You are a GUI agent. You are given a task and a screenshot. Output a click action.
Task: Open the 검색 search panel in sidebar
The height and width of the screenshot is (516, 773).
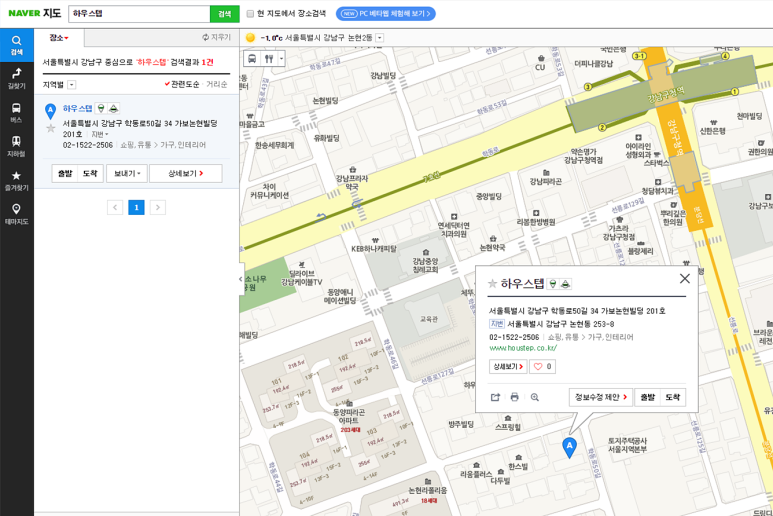[x=16, y=45]
